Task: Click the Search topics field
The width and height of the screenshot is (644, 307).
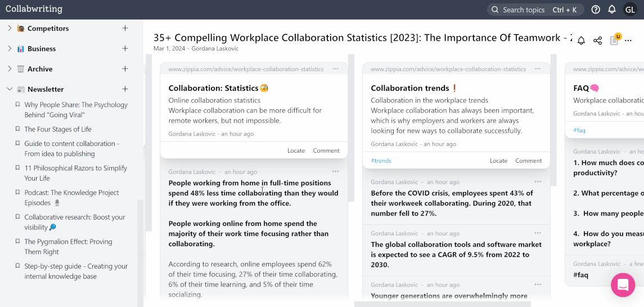Action: 523,10
